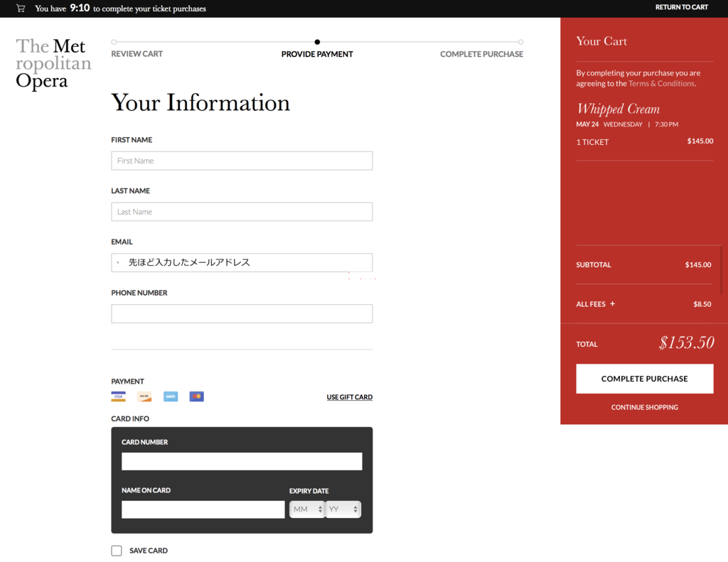Select the Provide Payment step
The width and height of the screenshot is (728, 562).
[317, 54]
